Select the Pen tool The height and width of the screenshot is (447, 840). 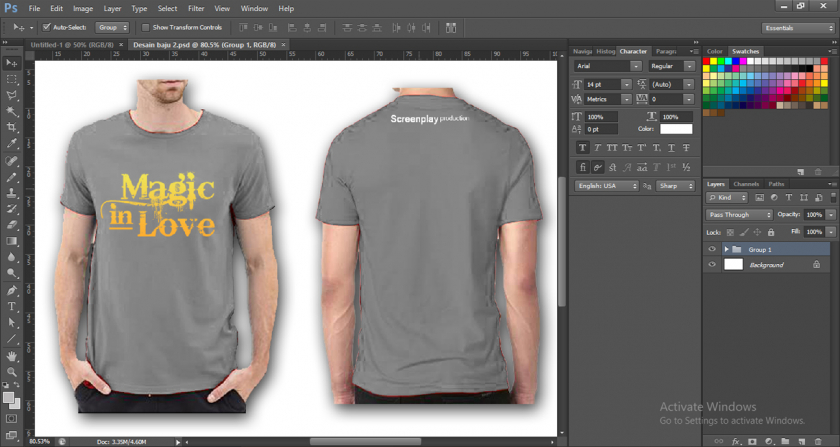11,290
